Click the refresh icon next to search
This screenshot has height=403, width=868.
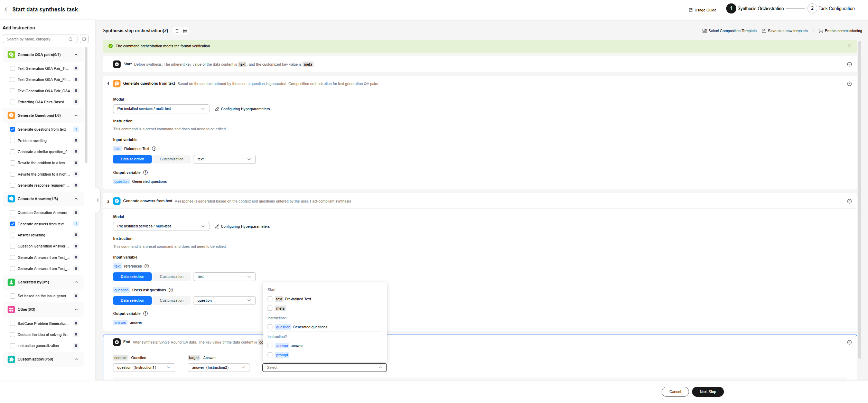[84, 39]
